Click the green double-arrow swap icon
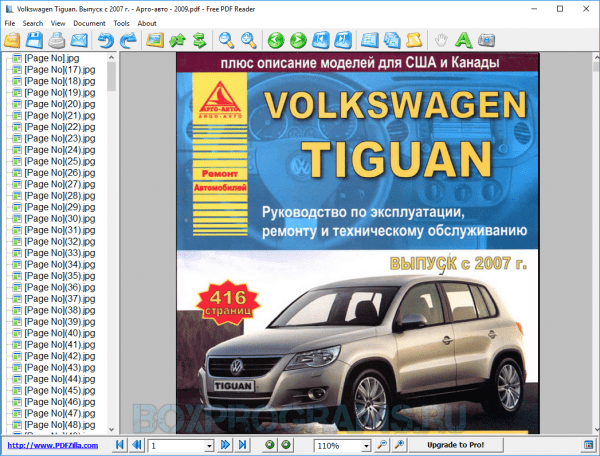Screen dimensions: 600x456 (200, 40)
